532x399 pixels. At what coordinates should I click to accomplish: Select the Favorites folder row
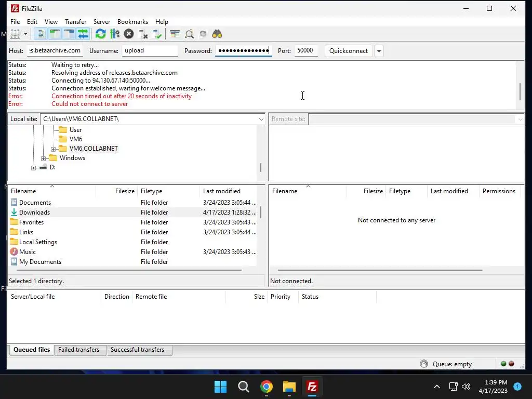[132, 222]
